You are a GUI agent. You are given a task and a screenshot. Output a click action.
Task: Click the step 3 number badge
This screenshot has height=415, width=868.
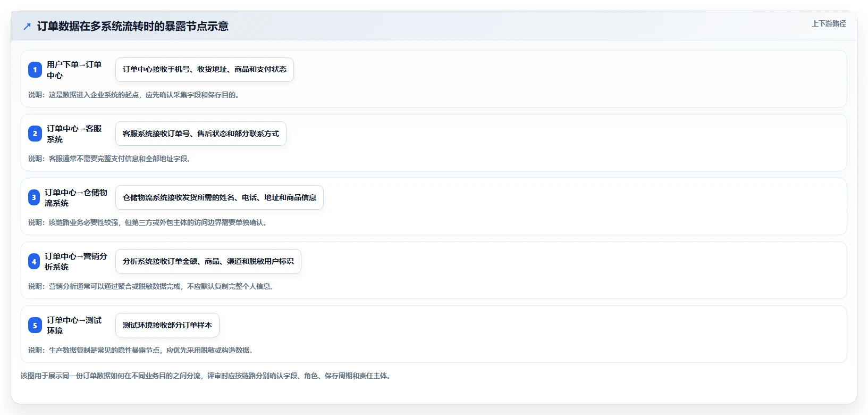(34, 197)
